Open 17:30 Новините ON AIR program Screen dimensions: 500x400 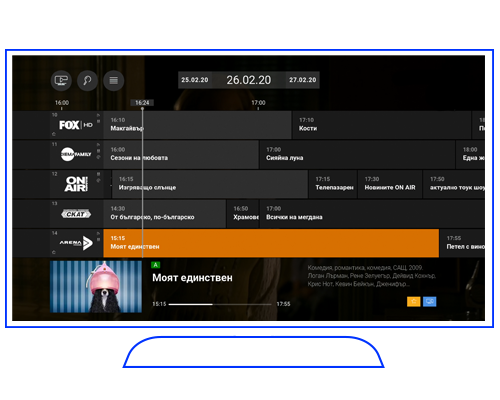coord(390,184)
